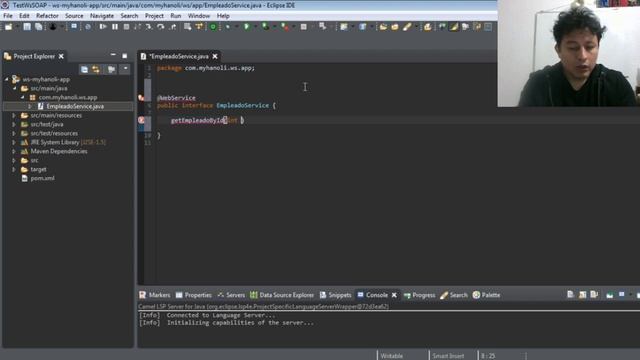Viewport: 640px width, 360px height.
Task: Click the Step Over debug icon
Action: (161, 27)
